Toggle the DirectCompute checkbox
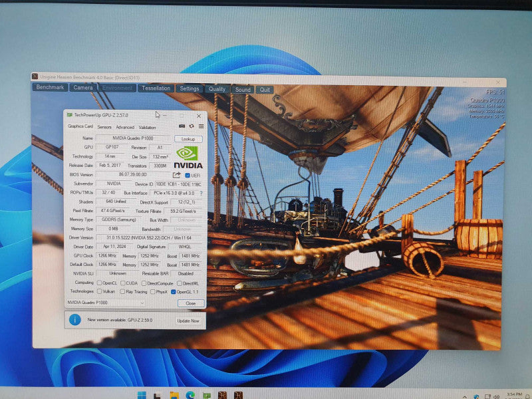This screenshot has width=532, height=399. point(144,283)
